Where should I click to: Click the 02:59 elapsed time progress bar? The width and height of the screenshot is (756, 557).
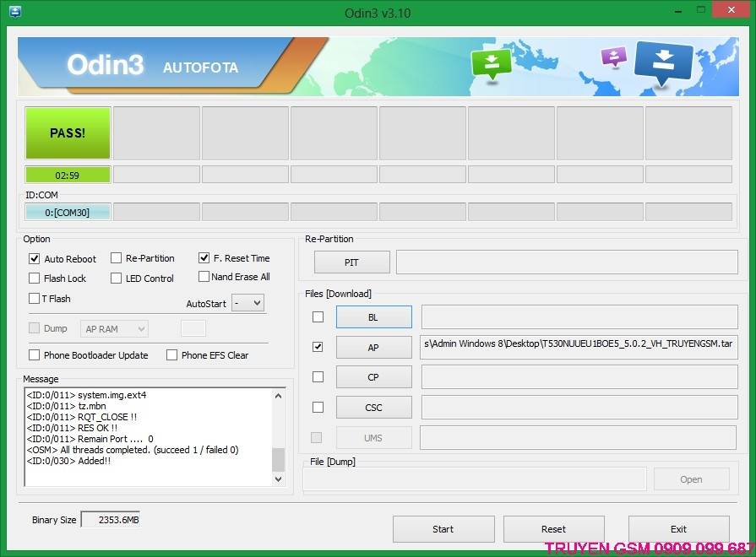coord(68,175)
